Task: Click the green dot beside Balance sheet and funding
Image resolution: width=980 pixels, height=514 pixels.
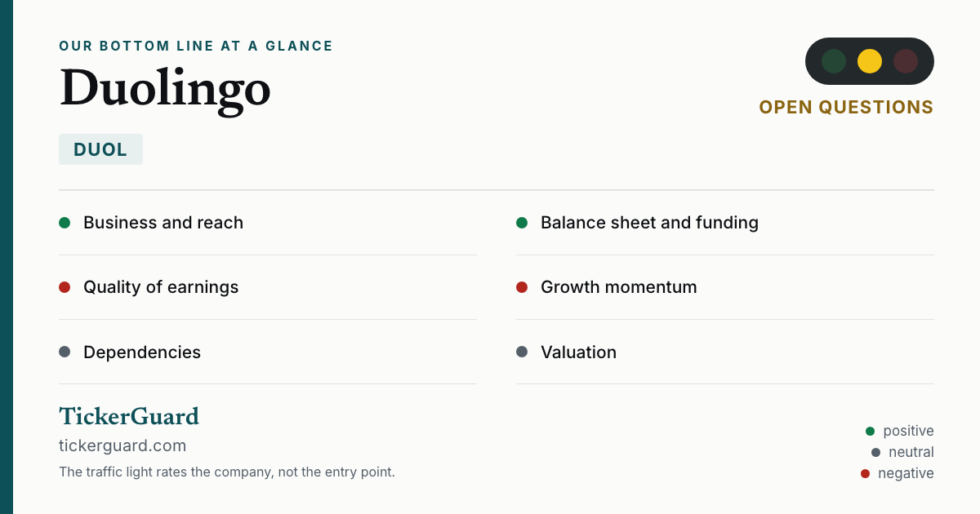Action: click(522, 223)
